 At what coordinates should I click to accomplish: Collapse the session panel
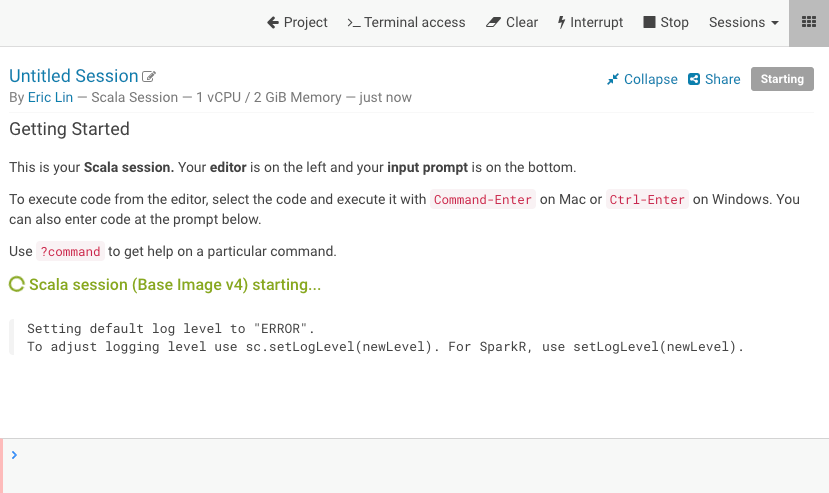pyautogui.click(x=642, y=79)
